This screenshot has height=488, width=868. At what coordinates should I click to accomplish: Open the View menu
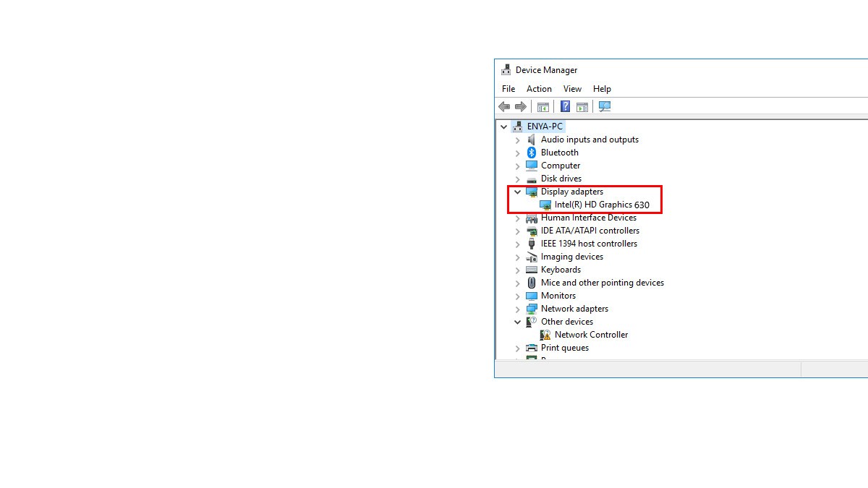coord(572,89)
